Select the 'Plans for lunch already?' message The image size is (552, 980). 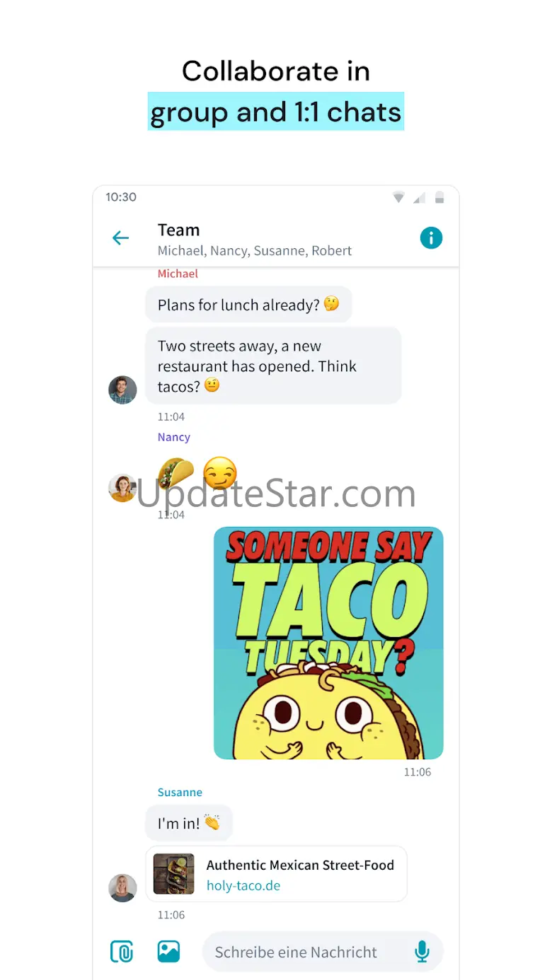[248, 305]
